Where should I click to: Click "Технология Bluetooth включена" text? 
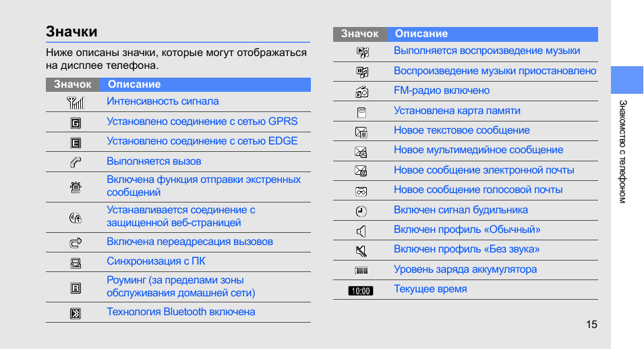181,312
